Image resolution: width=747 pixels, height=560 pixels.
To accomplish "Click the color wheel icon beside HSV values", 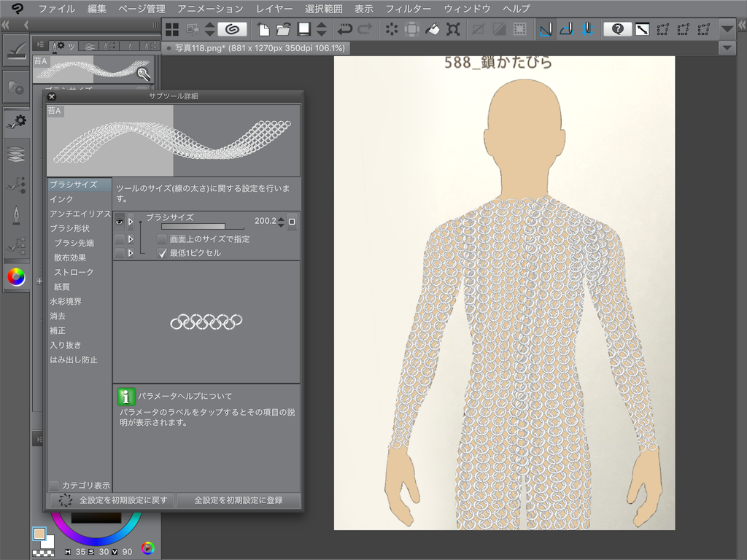I will tap(148, 548).
